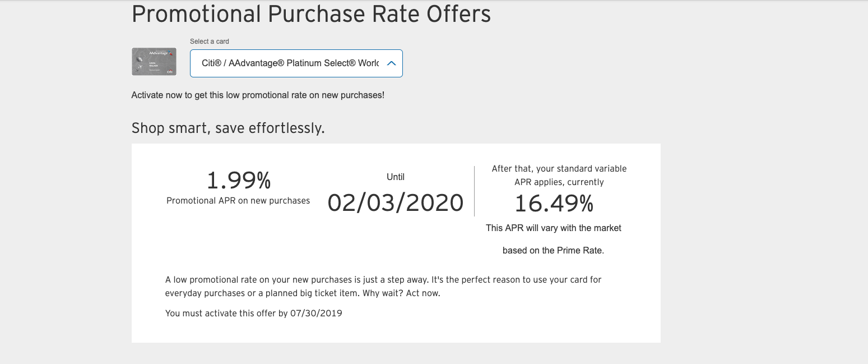The image size is (868, 364).
Task: Click the vertical divider beside the end date
Action: (x=474, y=191)
